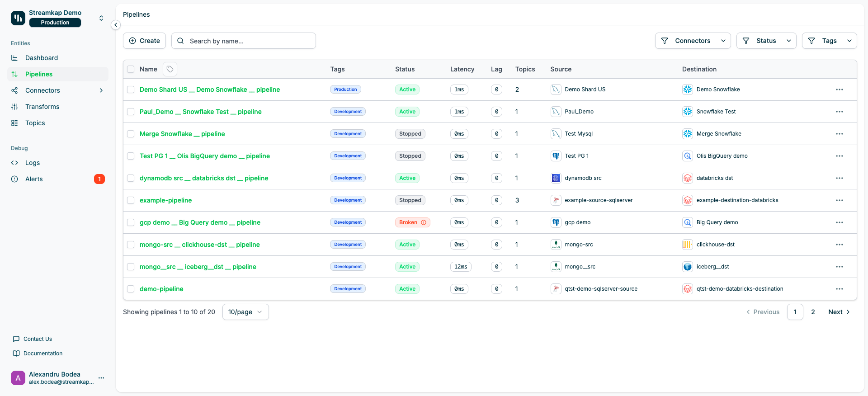Screen dimensions: 868x396
Task: Open the mongo__src iceberg__dst pipeline link
Action: tap(198, 267)
